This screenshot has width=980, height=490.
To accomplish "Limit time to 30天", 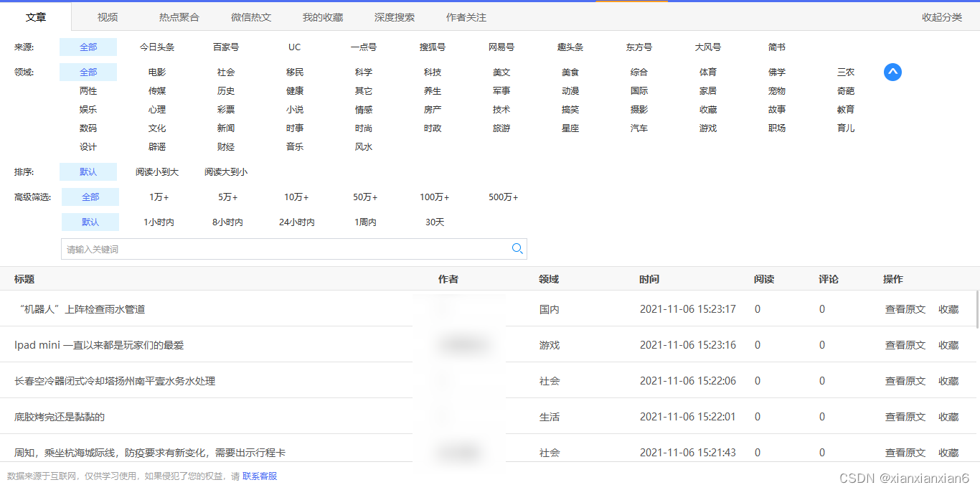I will coord(435,222).
